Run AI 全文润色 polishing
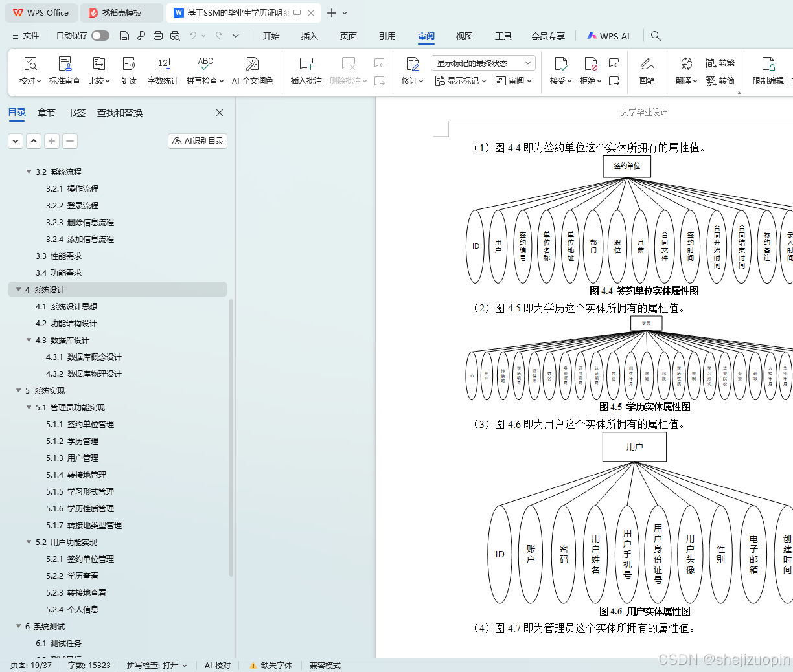793x672 pixels. pyautogui.click(x=253, y=71)
